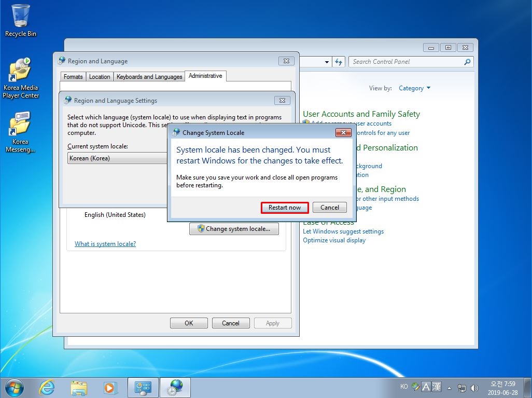Click OK in Region and Language

click(x=189, y=323)
